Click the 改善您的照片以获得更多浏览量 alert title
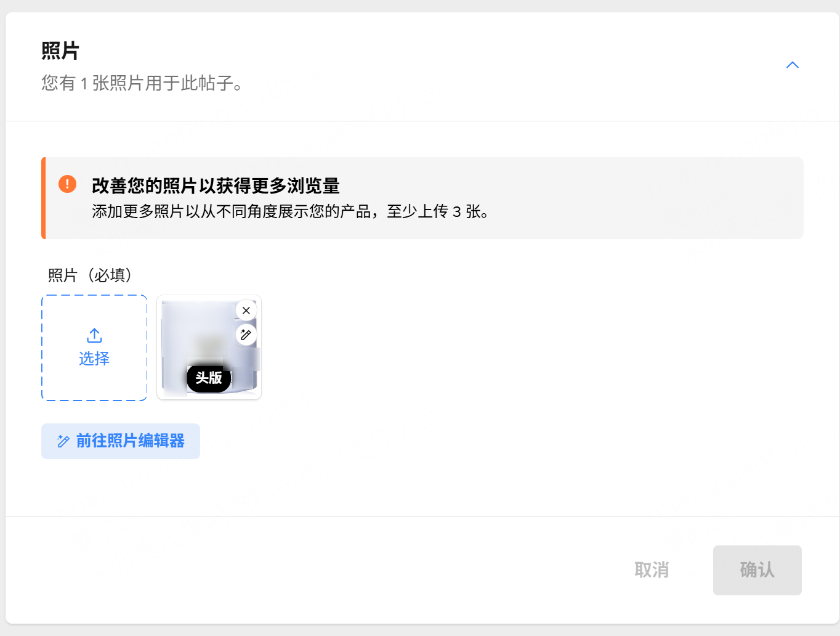The height and width of the screenshot is (636, 840). pos(216,185)
